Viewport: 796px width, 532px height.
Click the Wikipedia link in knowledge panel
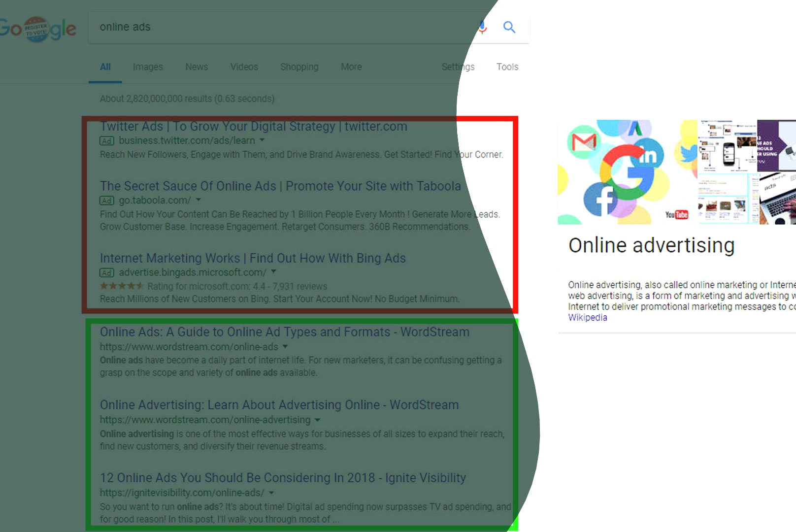point(588,318)
